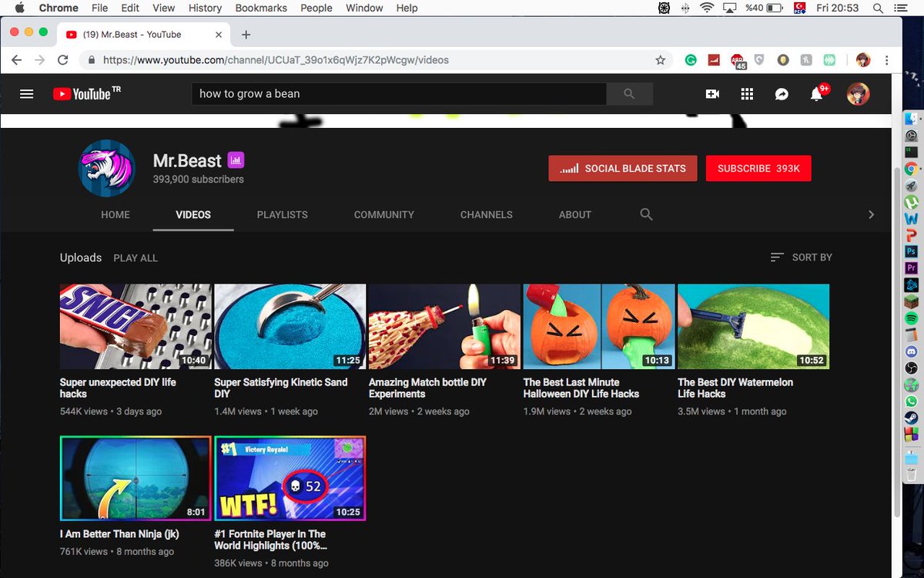Click the '393,900 subscribers' text

tap(198, 180)
